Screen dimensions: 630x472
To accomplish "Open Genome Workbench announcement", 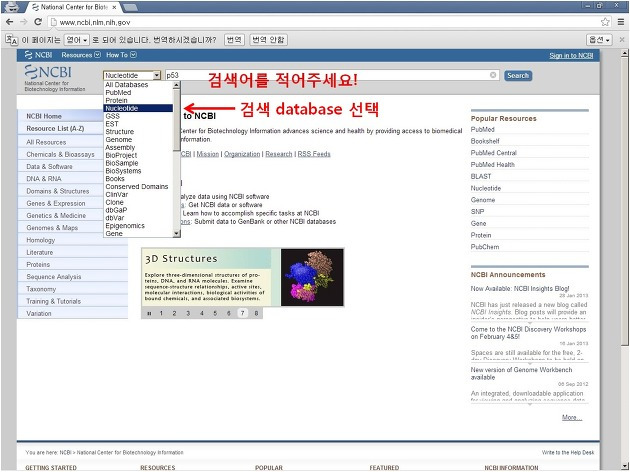I will coord(521,374).
